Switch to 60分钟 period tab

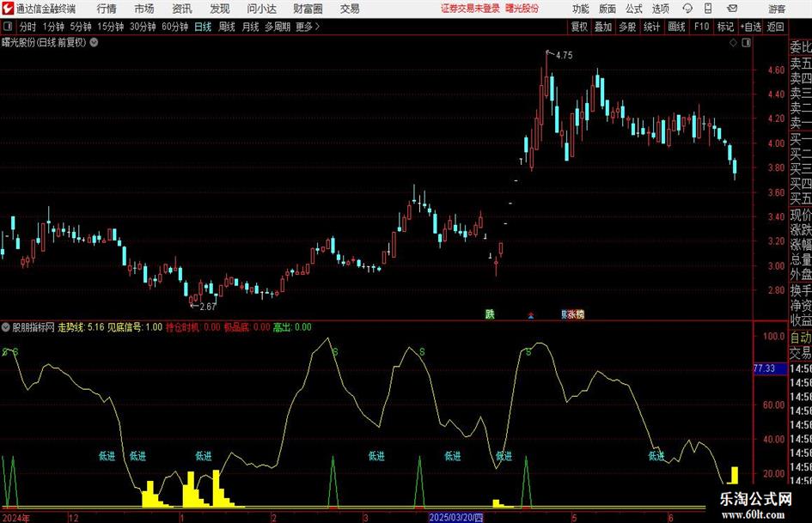pos(174,27)
